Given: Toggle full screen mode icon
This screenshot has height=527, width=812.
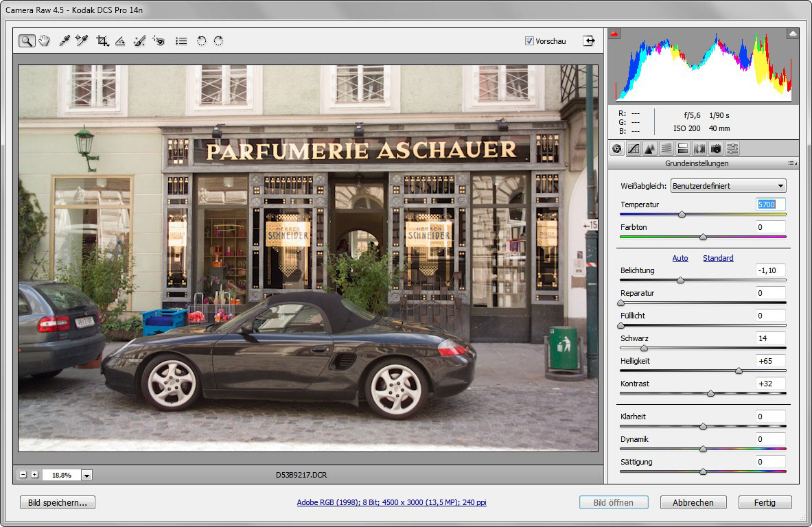Looking at the screenshot, I should pyautogui.click(x=589, y=41).
